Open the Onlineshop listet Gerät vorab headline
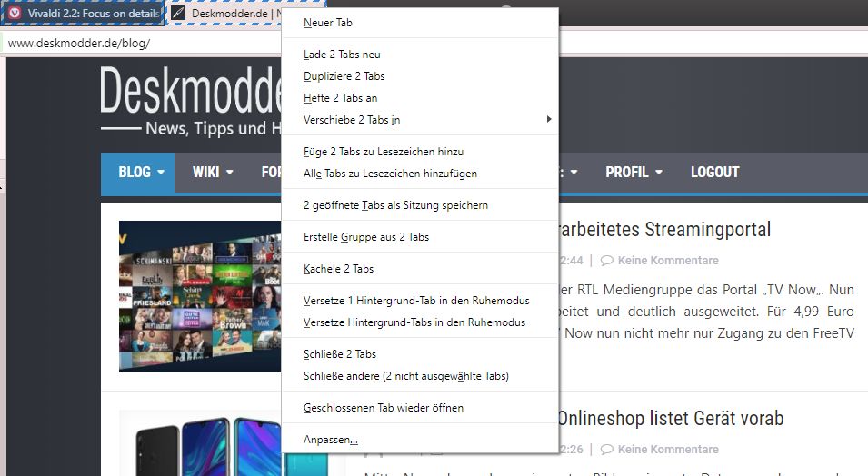 [x=670, y=419]
